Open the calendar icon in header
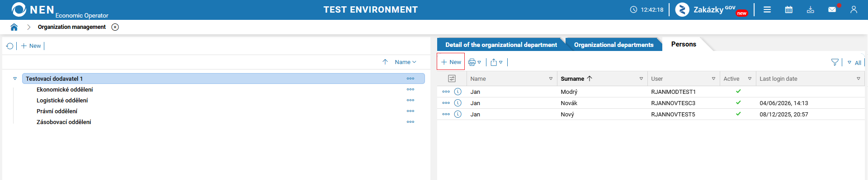The image size is (868, 180). (789, 9)
